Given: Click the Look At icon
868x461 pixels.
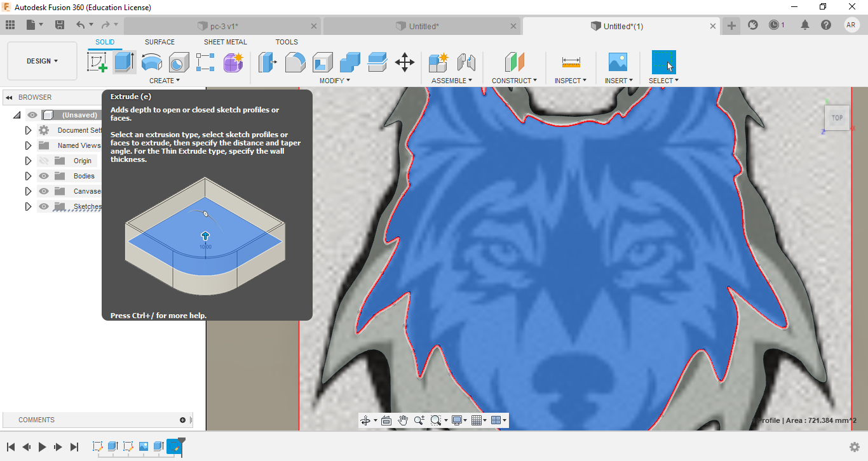Looking at the screenshot, I should click(386, 420).
